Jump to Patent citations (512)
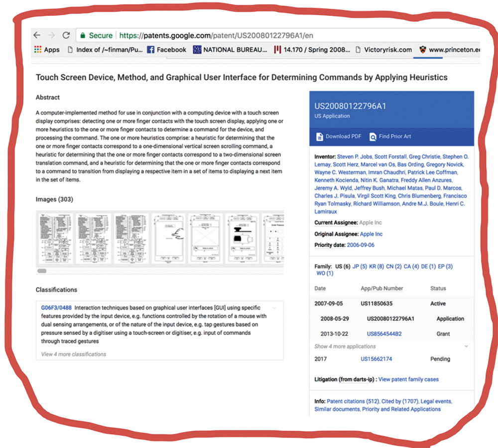 pyautogui.click(x=353, y=401)
